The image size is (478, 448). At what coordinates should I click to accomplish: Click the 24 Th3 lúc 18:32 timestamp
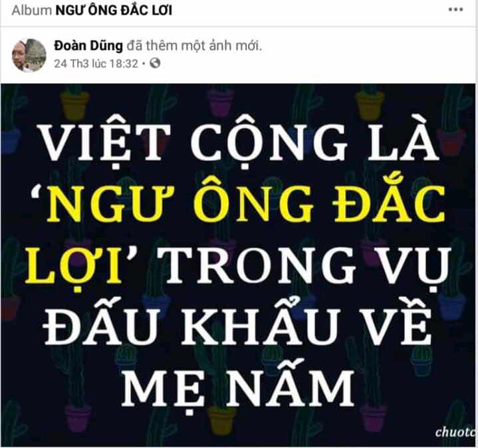pyautogui.click(x=96, y=63)
